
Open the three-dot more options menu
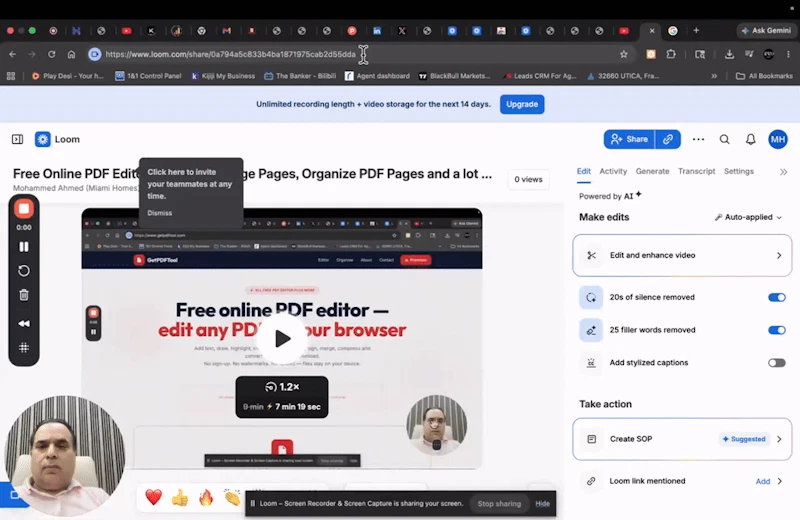pyautogui.click(x=698, y=139)
